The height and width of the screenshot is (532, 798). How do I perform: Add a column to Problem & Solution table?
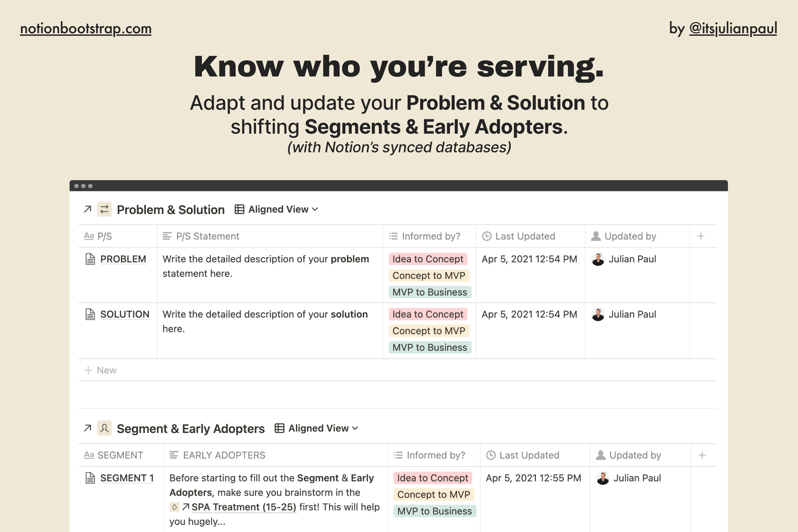pos(701,236)
